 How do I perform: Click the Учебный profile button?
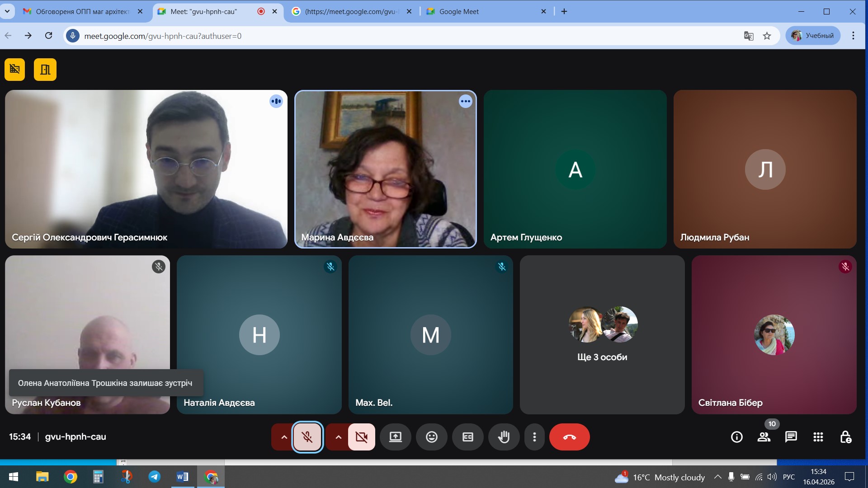(813, 36)
